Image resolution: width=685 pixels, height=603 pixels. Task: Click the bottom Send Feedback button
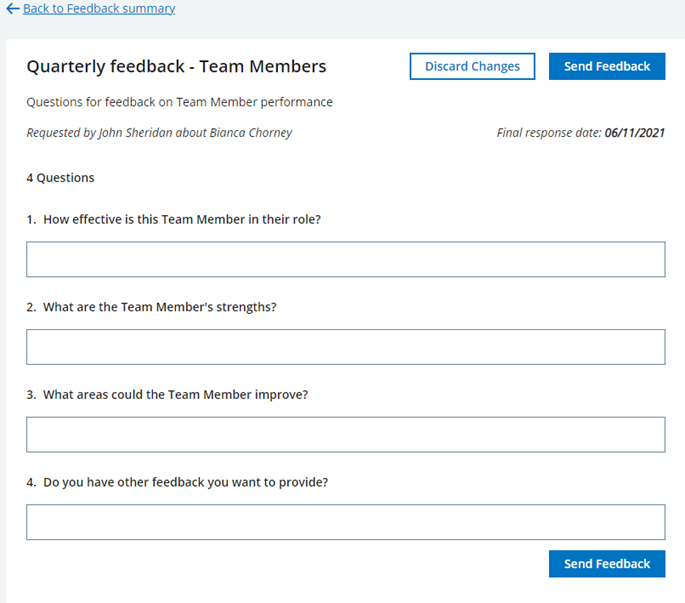(x=606, y=564)
